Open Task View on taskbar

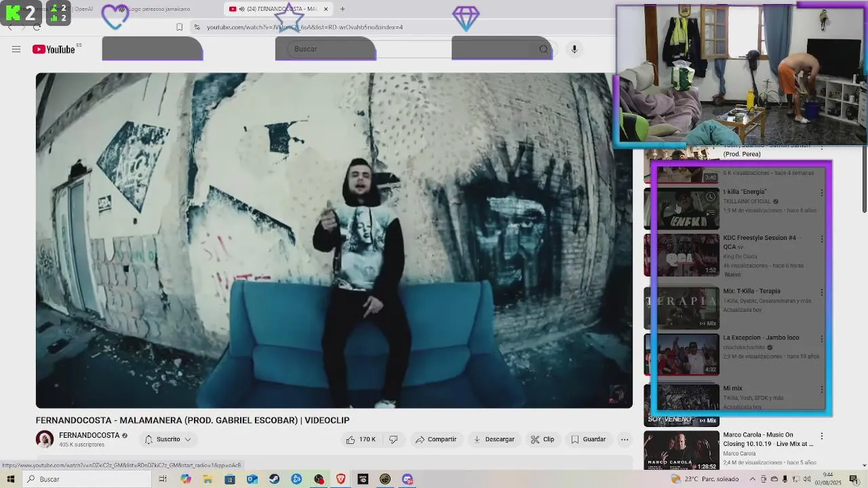(x=163, y=479)
